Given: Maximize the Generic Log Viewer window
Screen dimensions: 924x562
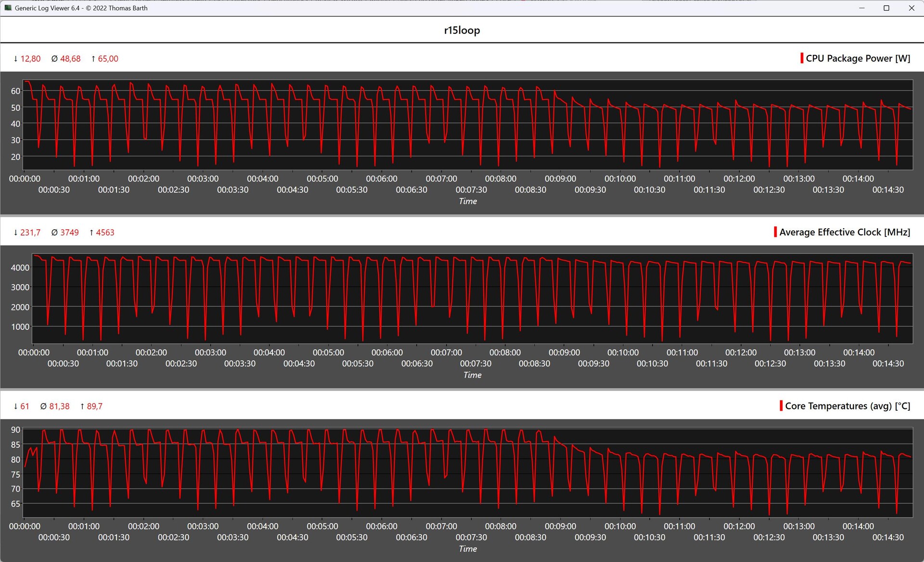Looking at the screenshot, I should pyautogui.click(x=886, y=8).
